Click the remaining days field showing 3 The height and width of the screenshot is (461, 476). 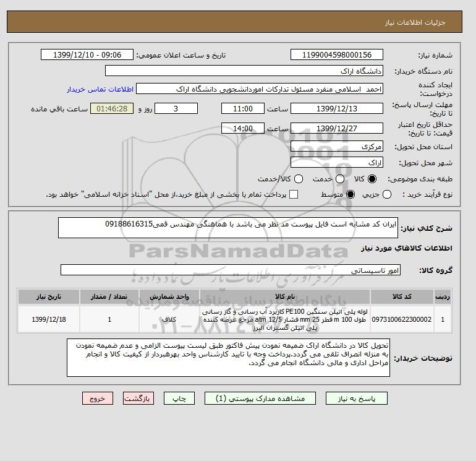176,108
